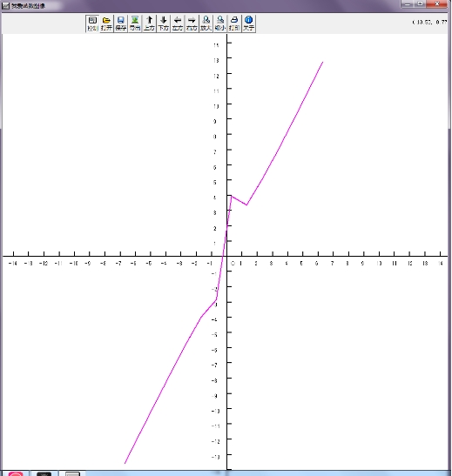Zoom in using the magnify (放大) icon
Image resolution: width=452 pixels, height=476 pixels.
206,23
